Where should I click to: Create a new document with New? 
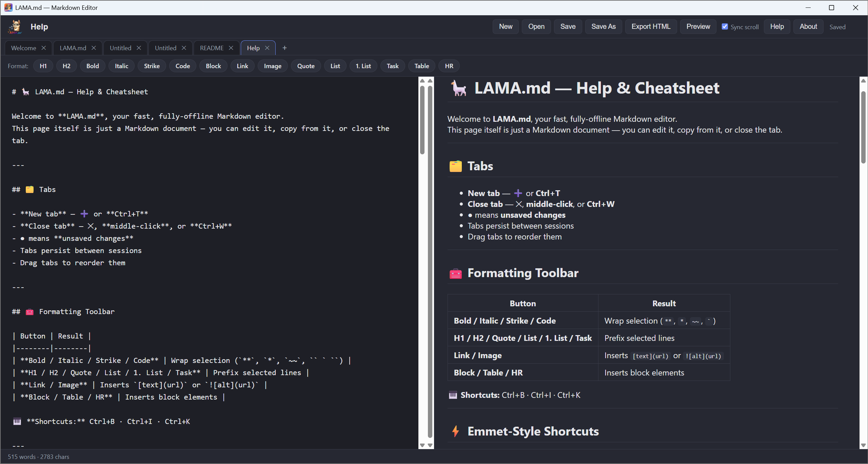pyautogui.click(x=506, y=26)
